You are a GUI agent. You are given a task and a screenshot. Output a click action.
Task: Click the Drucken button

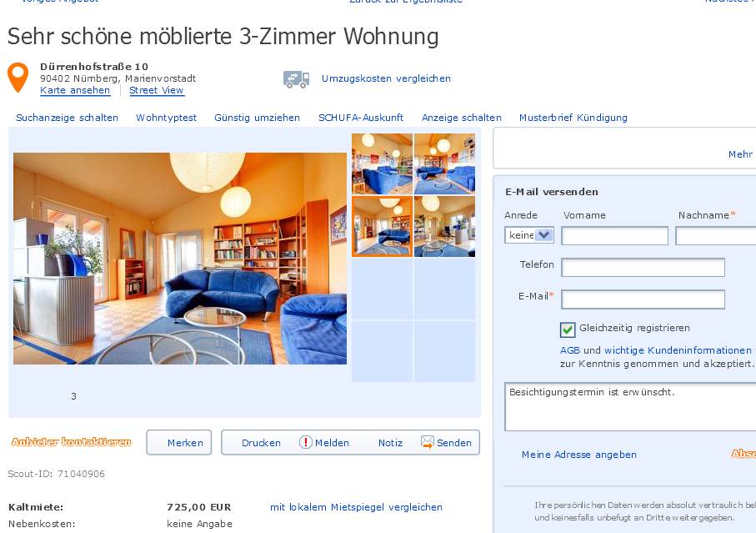pos(261,443)
